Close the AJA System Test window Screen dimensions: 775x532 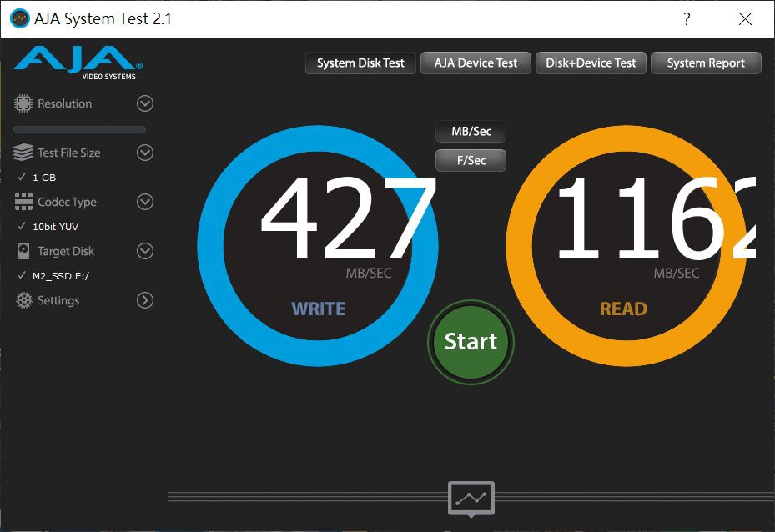coord(745,19)
